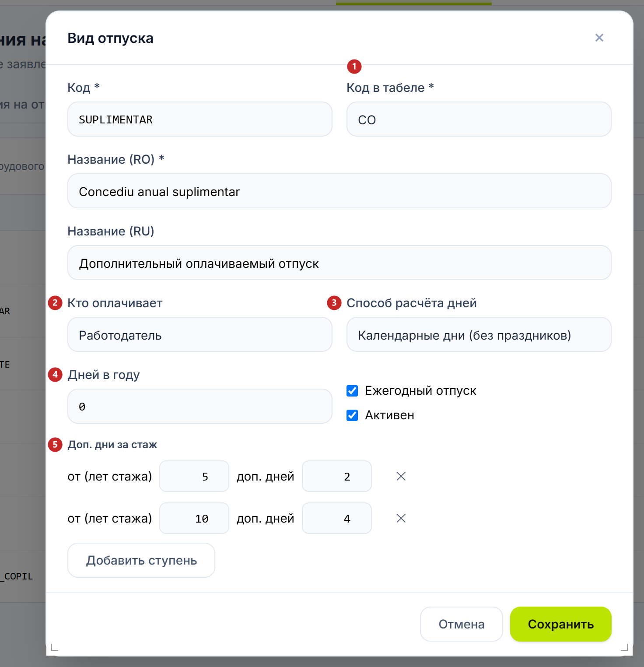The width and height of the screenshot is (644, 667).
Task: Edit the Название (RU) field
Action: pos(339,263)
